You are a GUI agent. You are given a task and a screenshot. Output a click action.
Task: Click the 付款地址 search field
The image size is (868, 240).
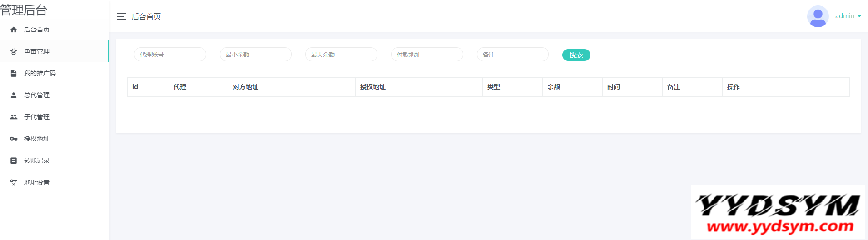tap(427, 55)
